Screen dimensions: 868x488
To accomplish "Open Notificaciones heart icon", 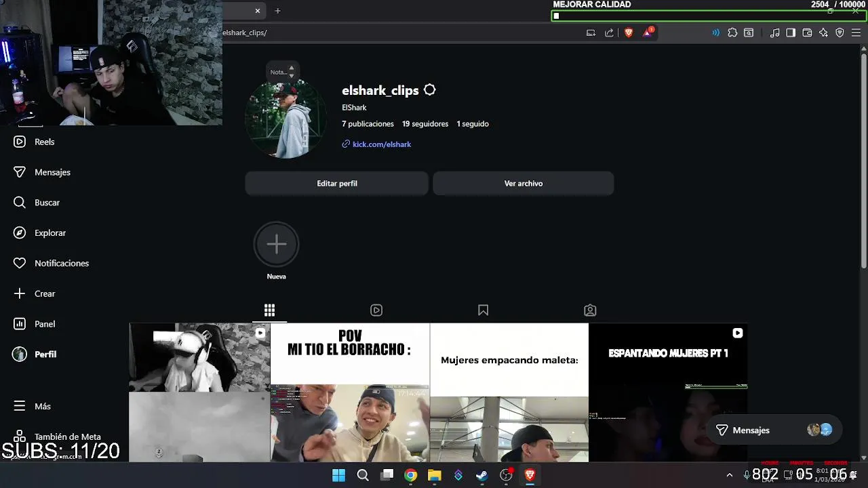I will pyautogui.click(x=20, y=263).
